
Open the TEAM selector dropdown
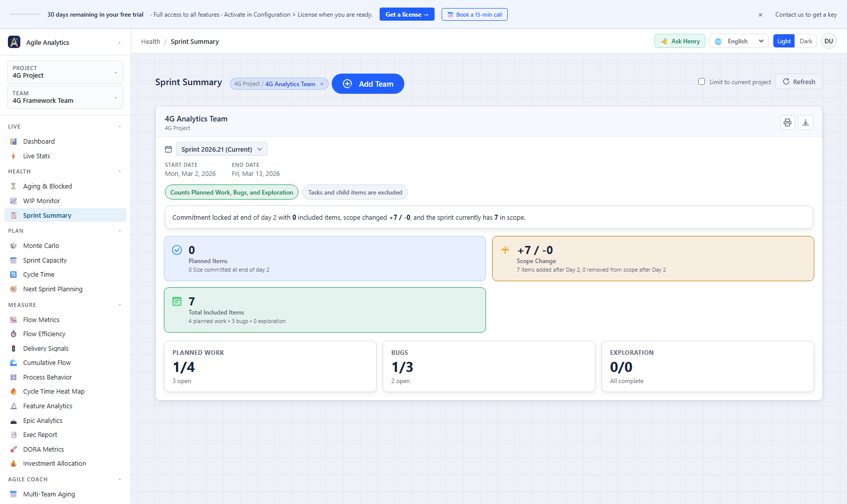65,97
